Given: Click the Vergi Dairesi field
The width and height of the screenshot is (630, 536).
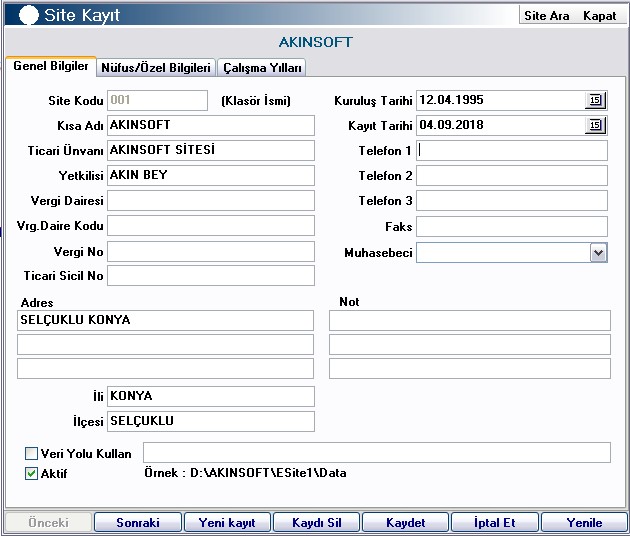Looking at the screenshot, I should click(211, 200).
